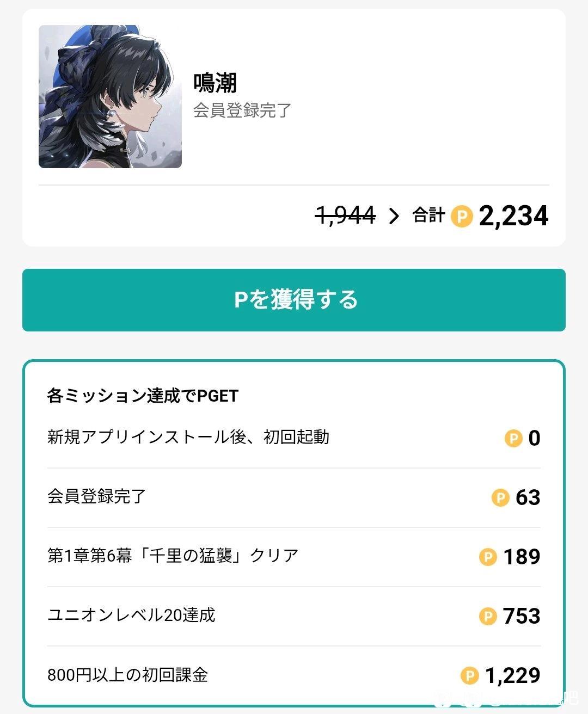Click the coin icon next to 189 points
The height and width of the screenshot is (714, 588).
488,557
